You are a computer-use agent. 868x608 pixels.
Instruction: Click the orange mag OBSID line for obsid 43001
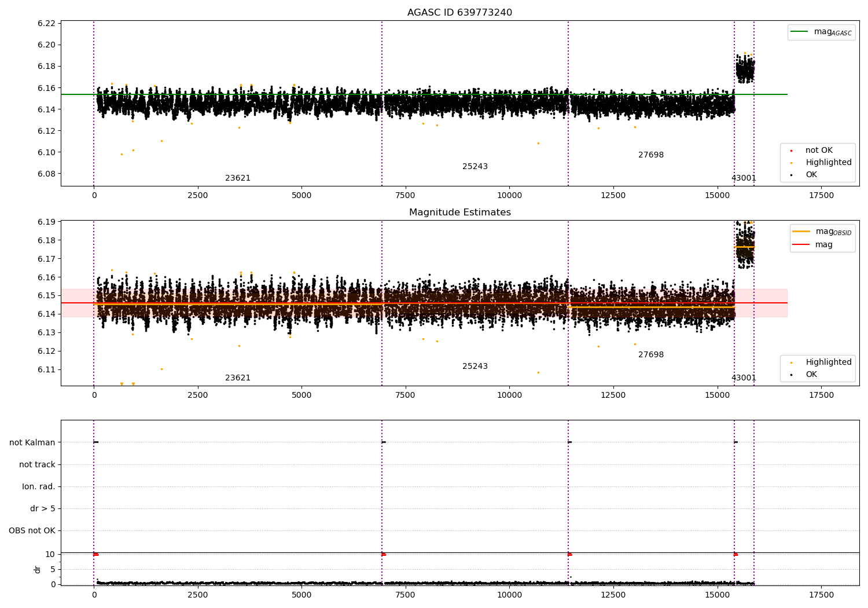pyautogui.click(x=745, y=247)
